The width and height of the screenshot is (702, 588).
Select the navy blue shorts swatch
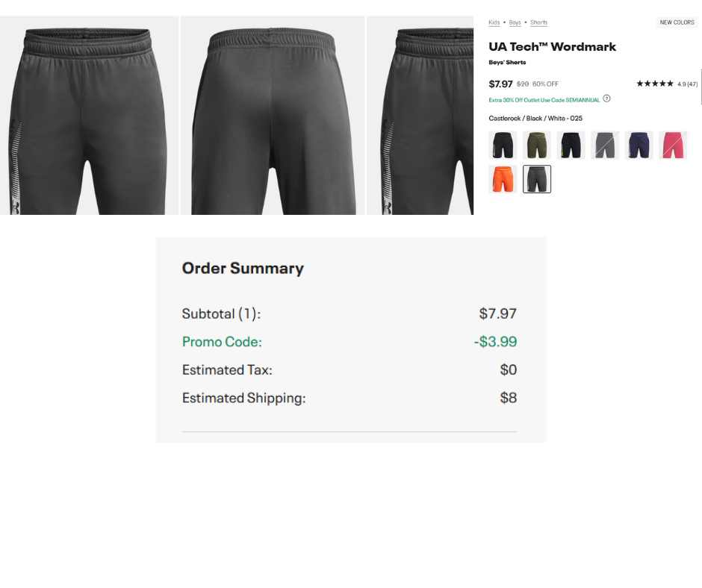639,145
